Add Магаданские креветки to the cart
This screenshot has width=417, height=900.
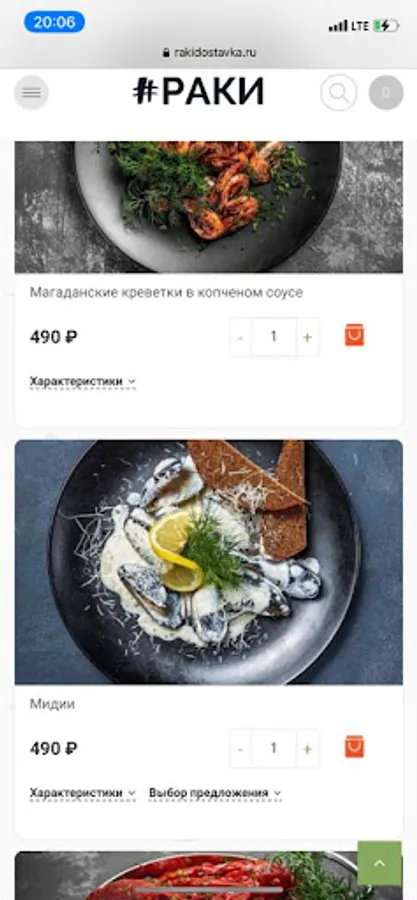click(354, 335)
